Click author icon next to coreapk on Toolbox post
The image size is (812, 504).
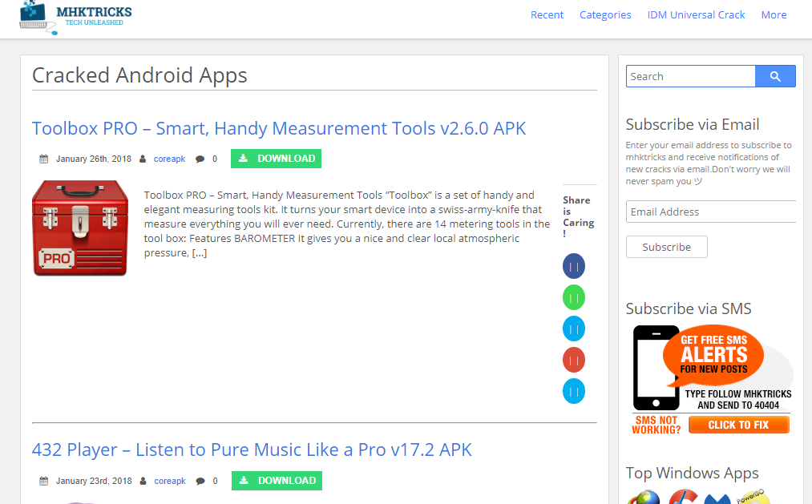143,159
